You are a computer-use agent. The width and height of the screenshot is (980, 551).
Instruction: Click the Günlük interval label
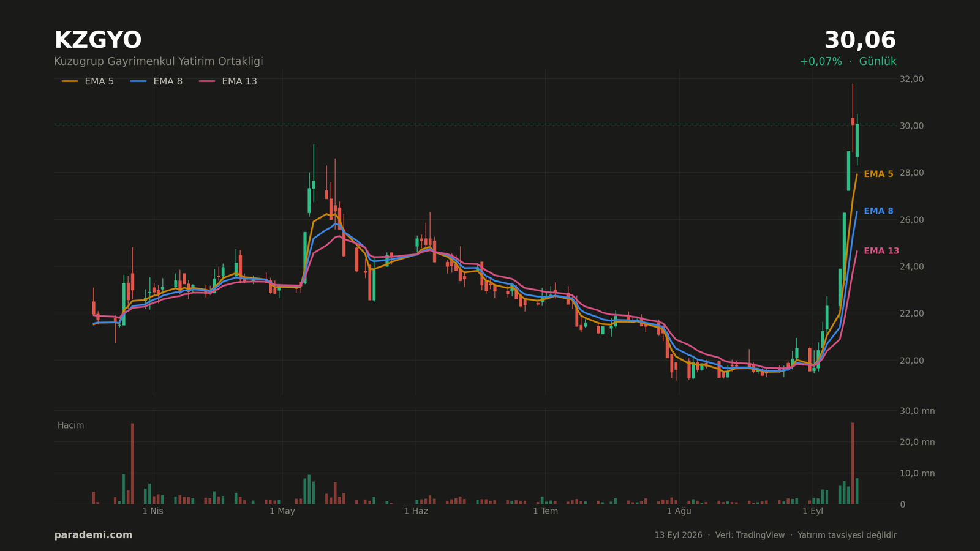pos(878,61)
